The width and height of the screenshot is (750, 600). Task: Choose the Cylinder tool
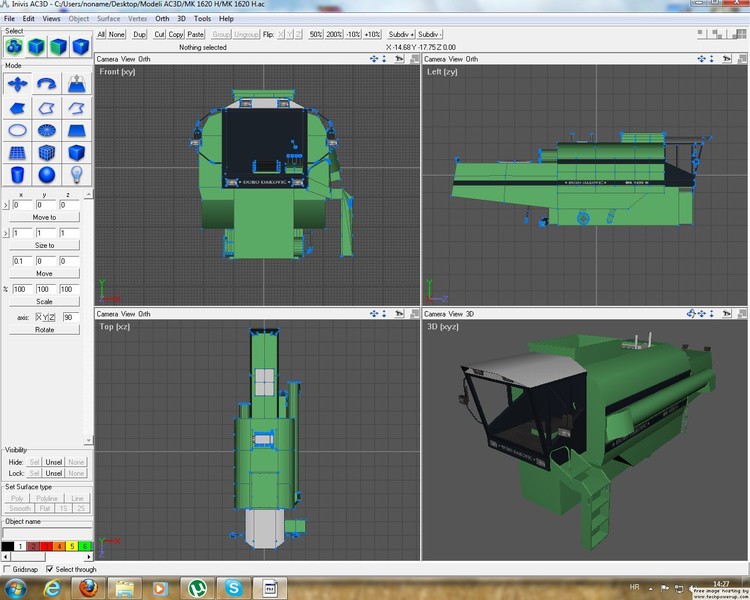pyautogui.click(x=17, y=175)
